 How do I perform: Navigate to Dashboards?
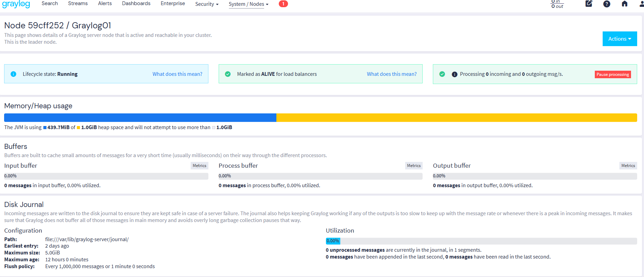136,3
